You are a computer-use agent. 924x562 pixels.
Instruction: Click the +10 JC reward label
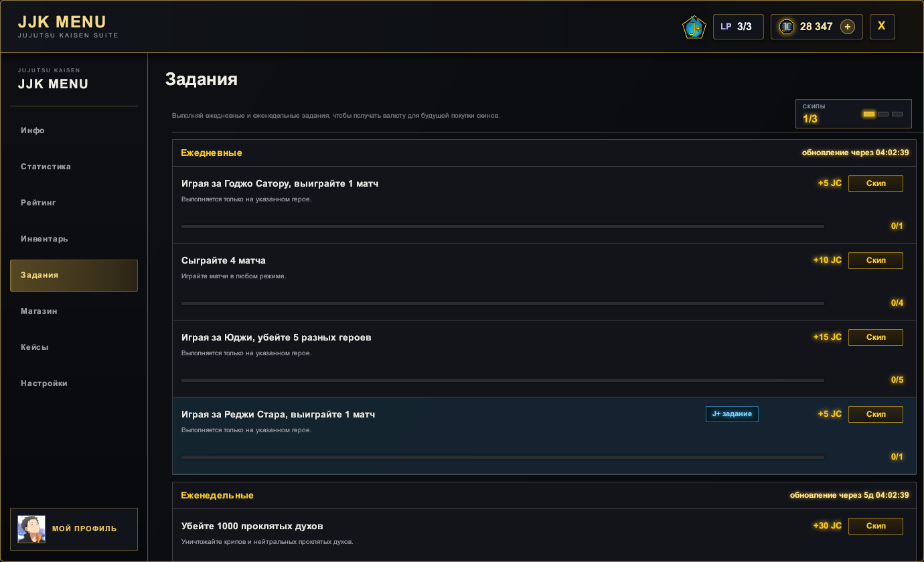827,260
